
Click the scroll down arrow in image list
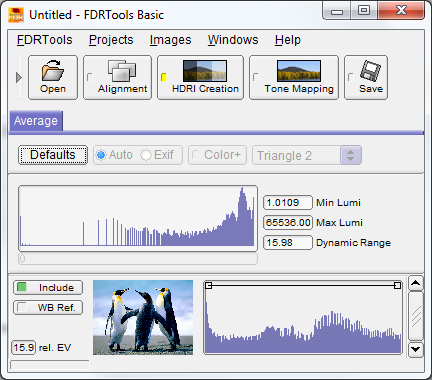pos(416,349)
